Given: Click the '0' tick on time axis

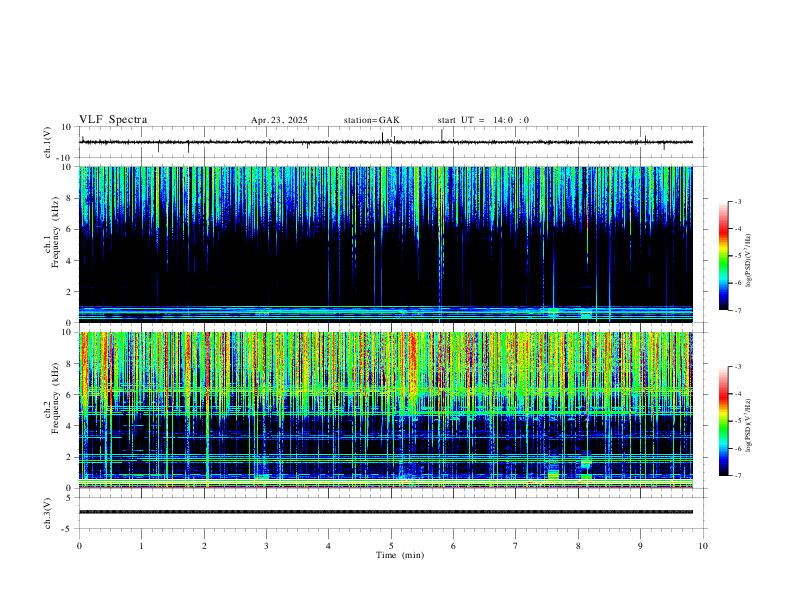Looking at the screenshot, I should (79, 546).
